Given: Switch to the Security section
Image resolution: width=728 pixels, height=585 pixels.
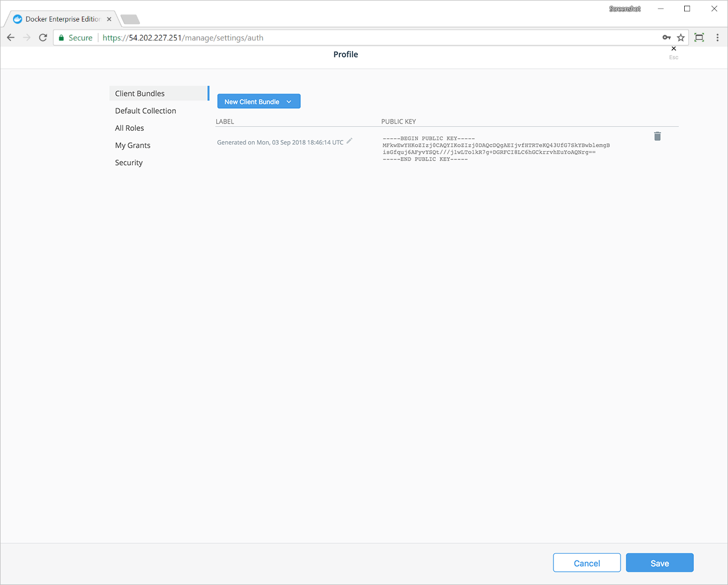Looking at the screenshot, I should click(x=129, y=162).
